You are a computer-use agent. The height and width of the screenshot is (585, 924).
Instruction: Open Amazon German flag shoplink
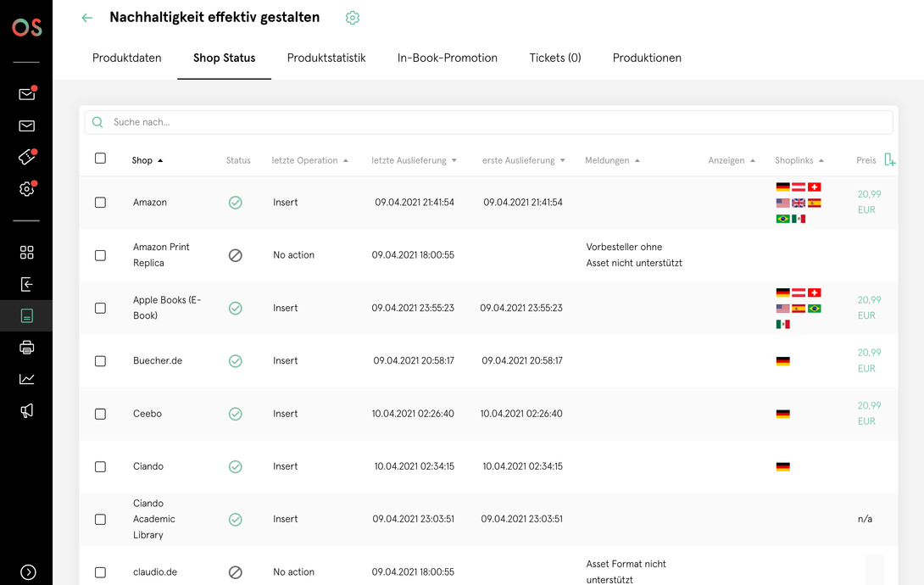[782, 187]
